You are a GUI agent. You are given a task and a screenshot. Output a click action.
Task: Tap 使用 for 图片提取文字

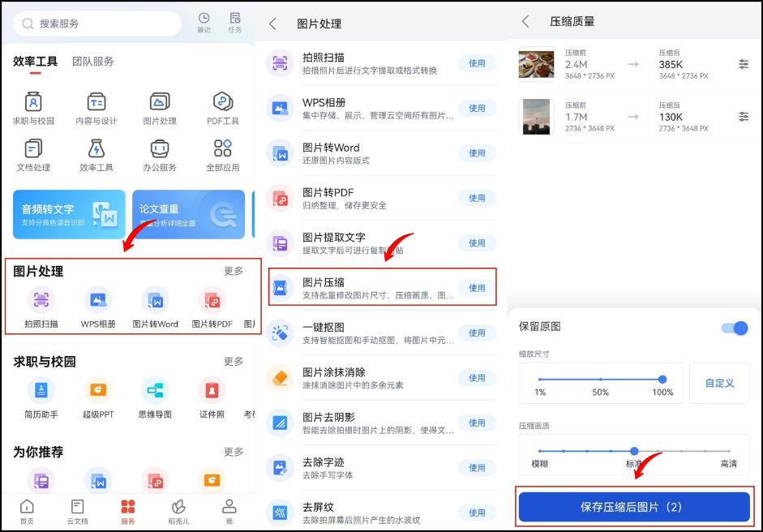tap(477, 242)
